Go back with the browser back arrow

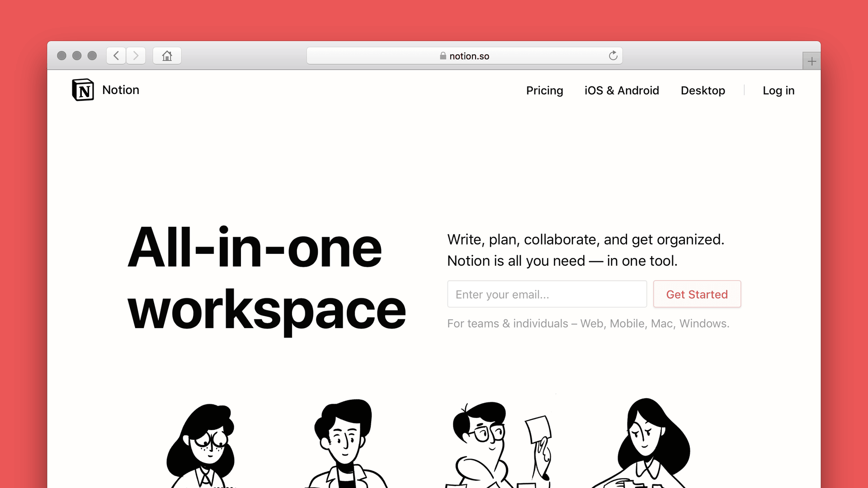coord(116,56)
